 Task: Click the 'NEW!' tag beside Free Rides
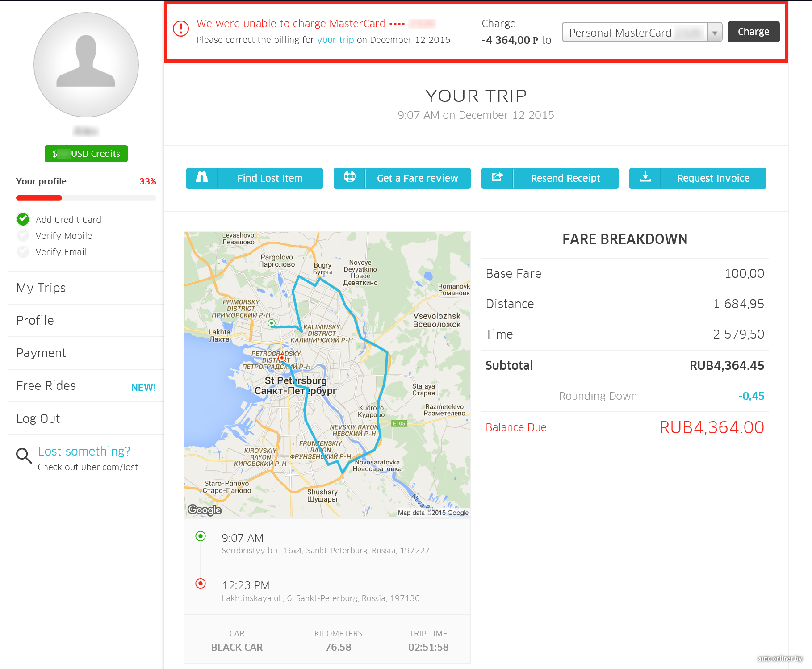pyautogui.click(x=143, y=387)
